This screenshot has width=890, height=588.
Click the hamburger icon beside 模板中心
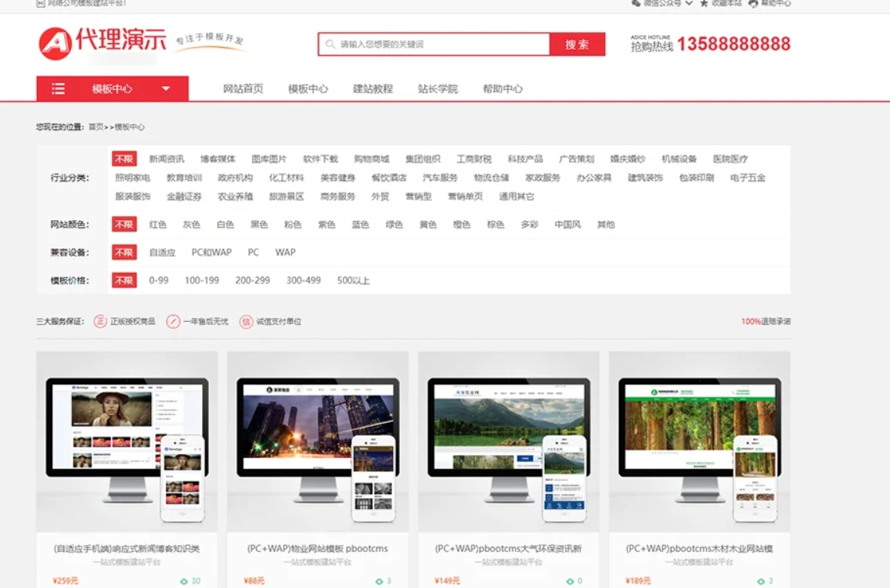click(x=58, y=89)
